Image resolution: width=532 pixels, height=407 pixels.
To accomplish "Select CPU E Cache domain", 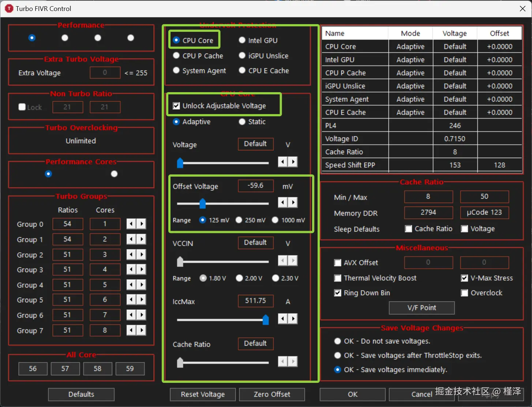I will click(x=242, y=71).
